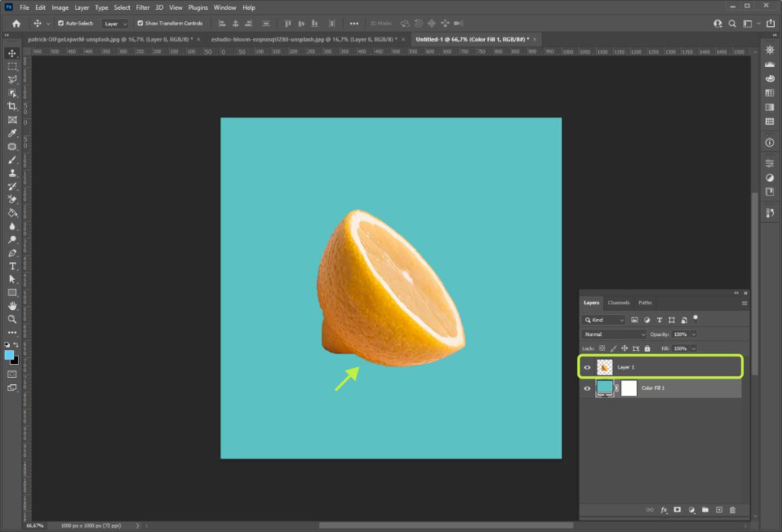Open the Fill slider dropdown arrow

click(693, 349)
